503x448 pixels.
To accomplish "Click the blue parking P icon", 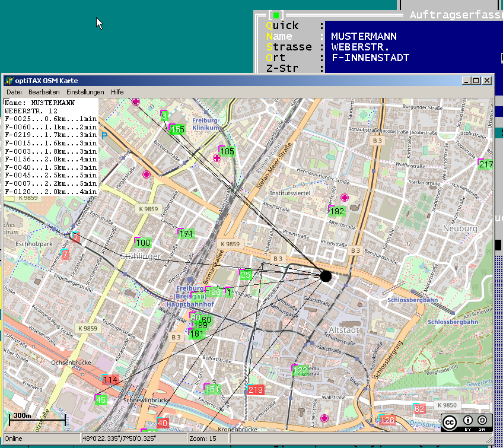I will 104,136.
